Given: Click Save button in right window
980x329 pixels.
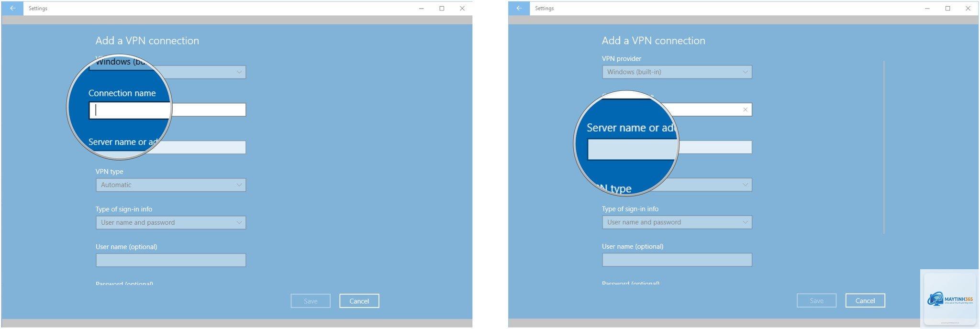Looking at the screenshot, I should [x=817, y=300].
